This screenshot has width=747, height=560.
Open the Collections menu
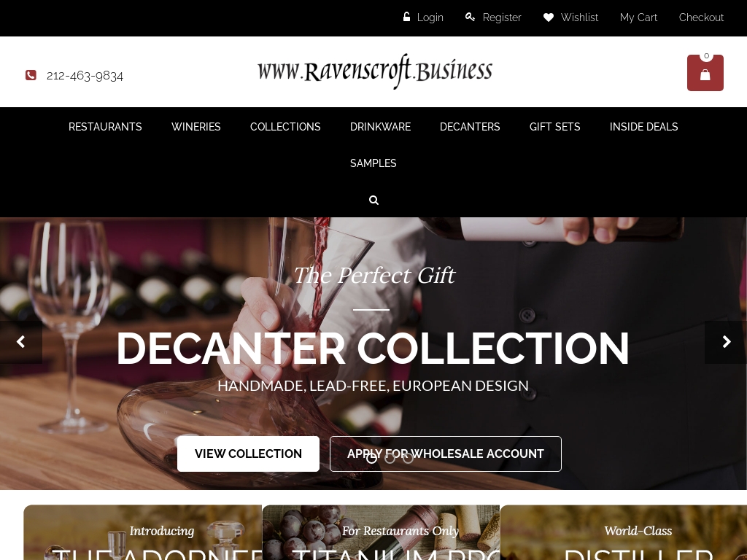pyautogui.click(x=285, y=127)
